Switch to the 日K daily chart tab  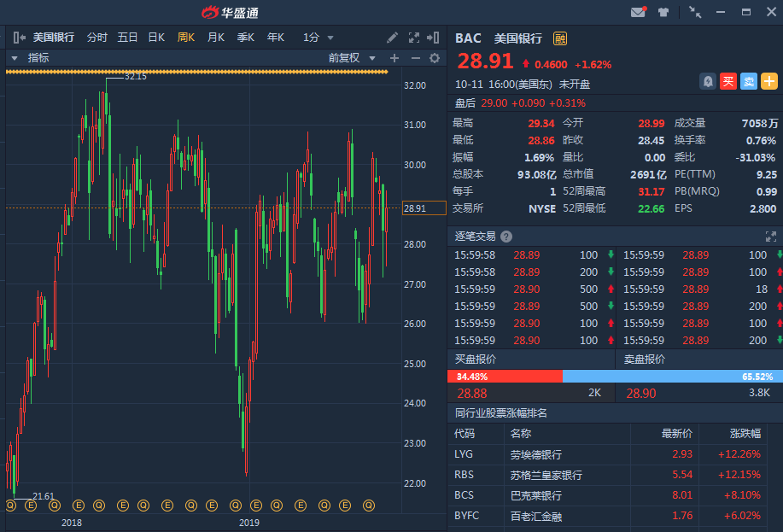pyautogui.click(x=156, y=38)
